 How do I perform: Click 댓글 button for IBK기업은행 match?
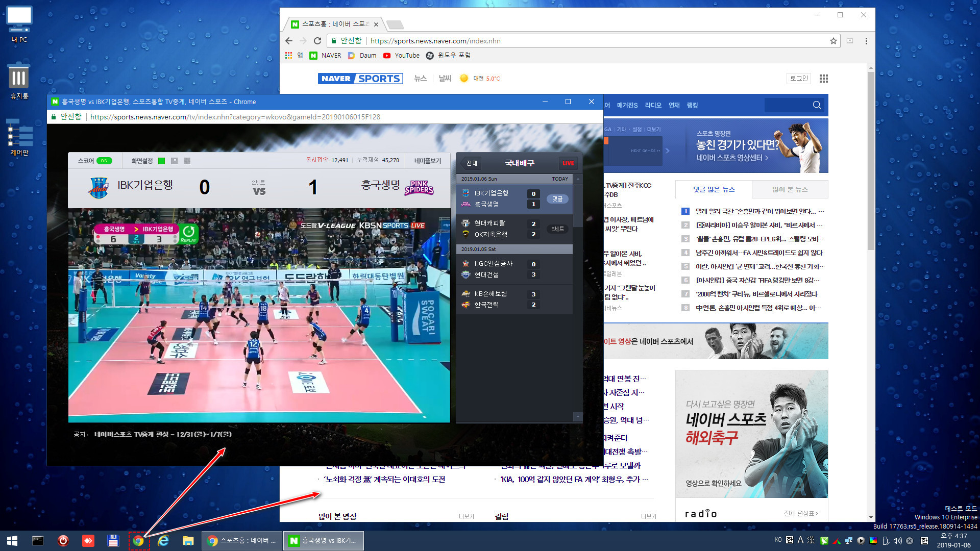coord(557,199)
